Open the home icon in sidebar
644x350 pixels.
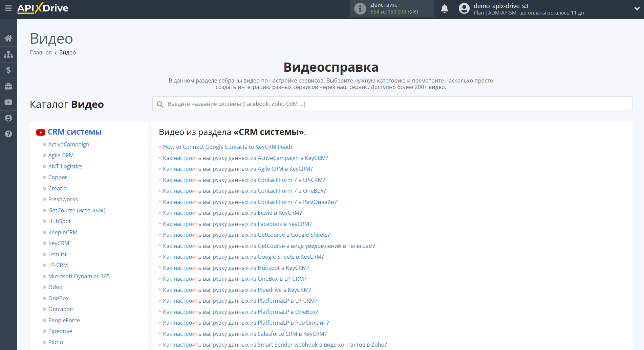pos(8,38)
